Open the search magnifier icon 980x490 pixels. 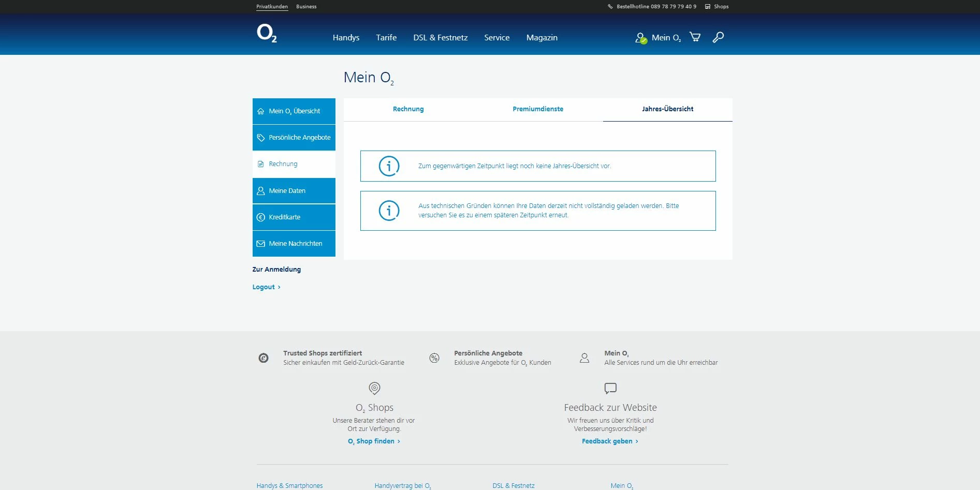[718, 37]
